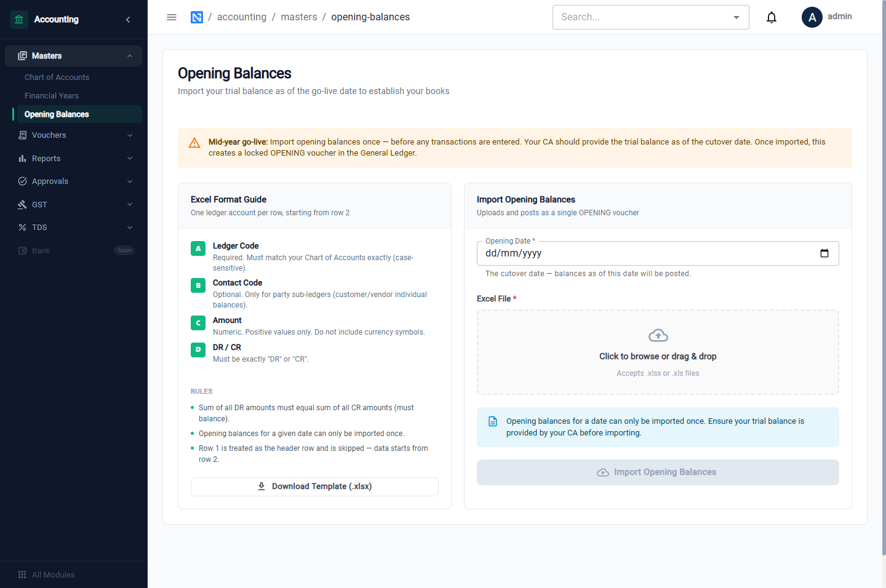This screenshot has height=588, width=886.
Task: Expand the Vouchers menu
Action: pyautogui.click(x=130, y=135)
